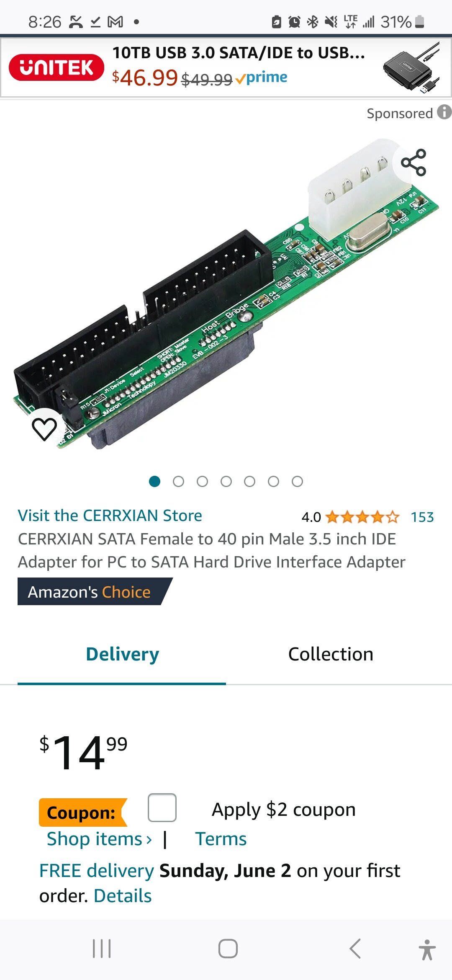Add item to wish list heart icon
Screen dimensions: 452x980
click(44, 429)
